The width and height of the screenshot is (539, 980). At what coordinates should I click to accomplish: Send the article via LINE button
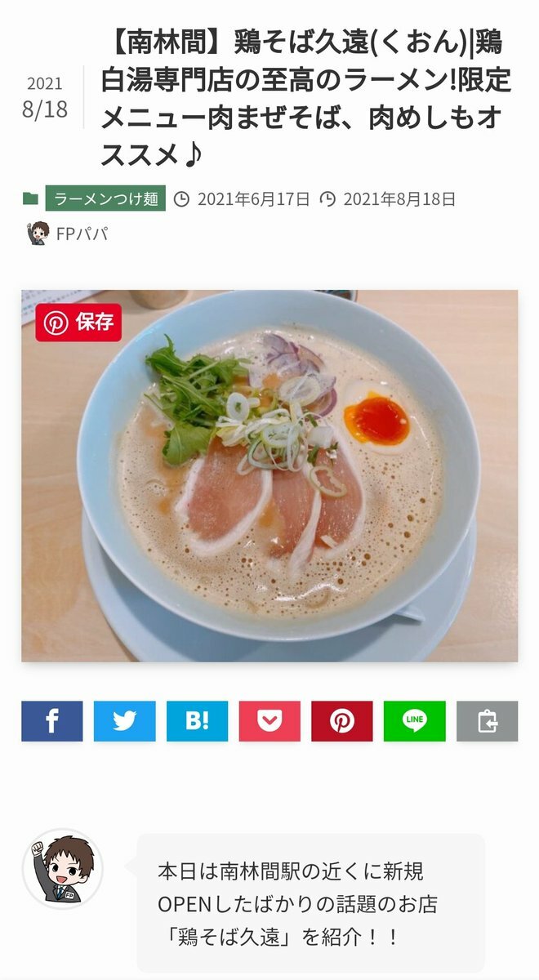tap(415, 721)
